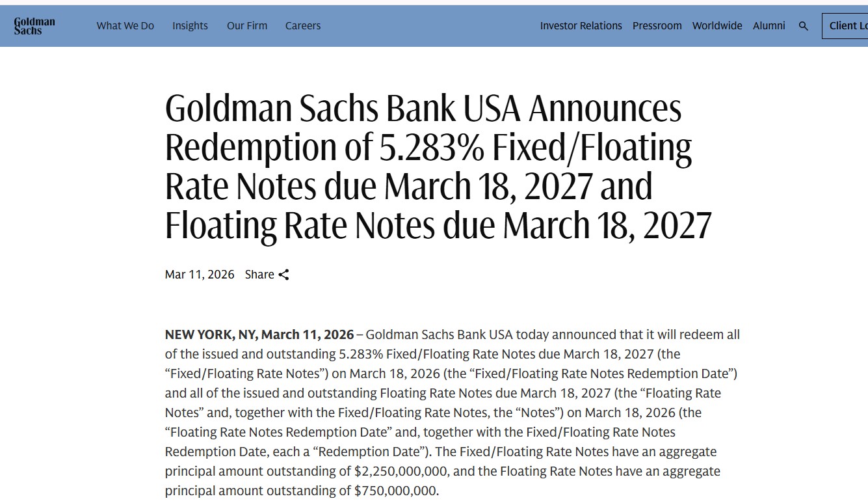This screenshot has width=868, height=503.
Task: Click the Goldman Sachs logo
Action: [x=34, y=26]
